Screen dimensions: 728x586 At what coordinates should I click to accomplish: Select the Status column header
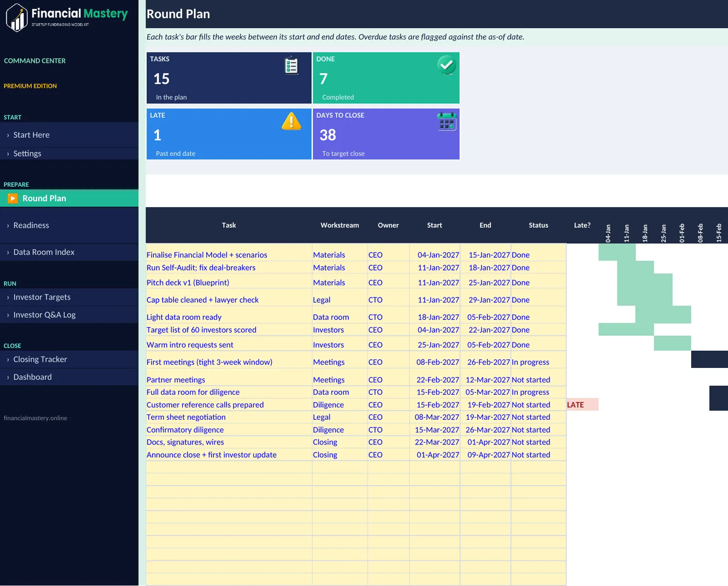[x=538, y=225]
